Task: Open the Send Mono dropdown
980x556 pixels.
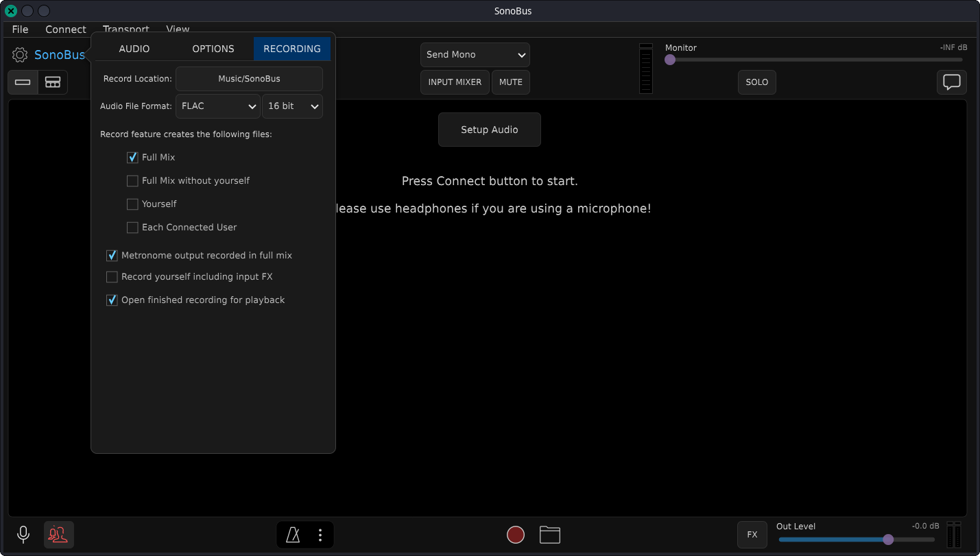Action: point(475,55)
